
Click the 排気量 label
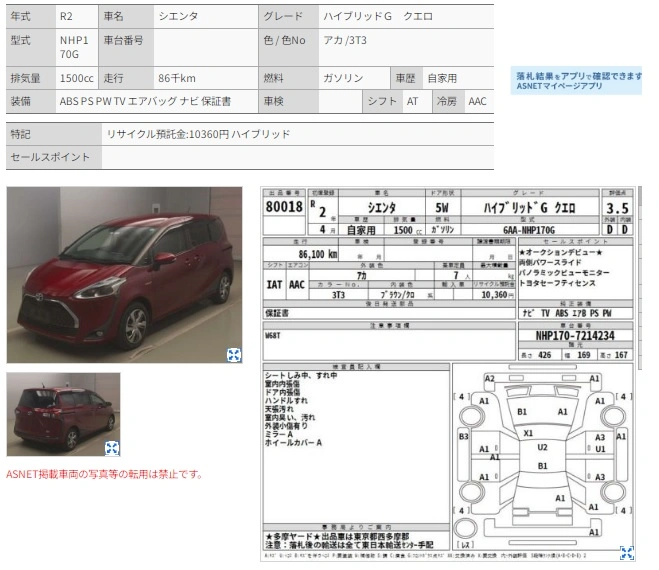click(x=25, y=78)
